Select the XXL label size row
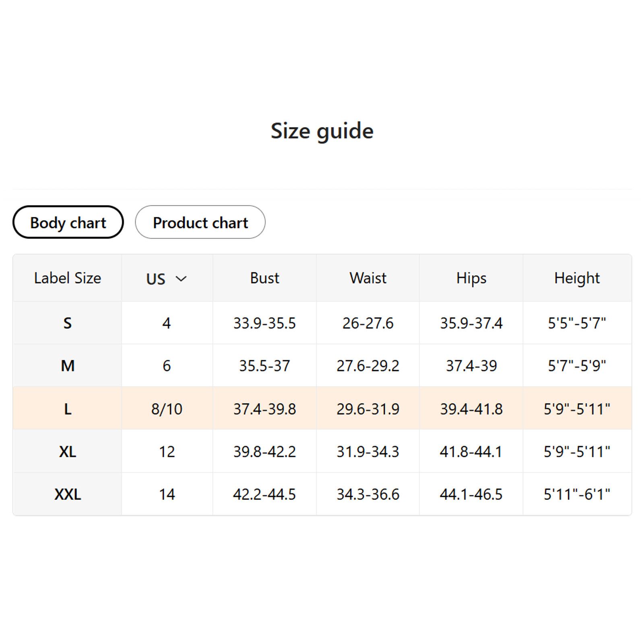Viewport: 644px width, 644px height. (322, 494)
